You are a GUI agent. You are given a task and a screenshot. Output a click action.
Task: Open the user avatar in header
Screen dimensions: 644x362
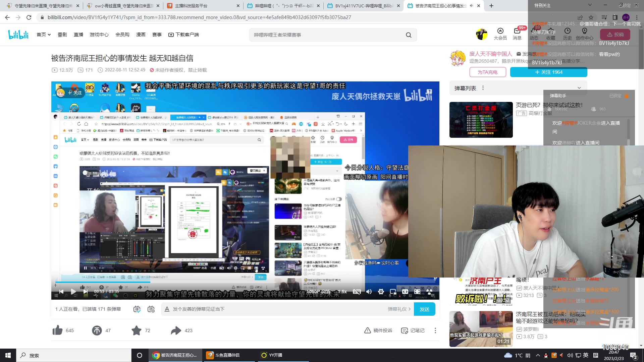tap(482, 34)
